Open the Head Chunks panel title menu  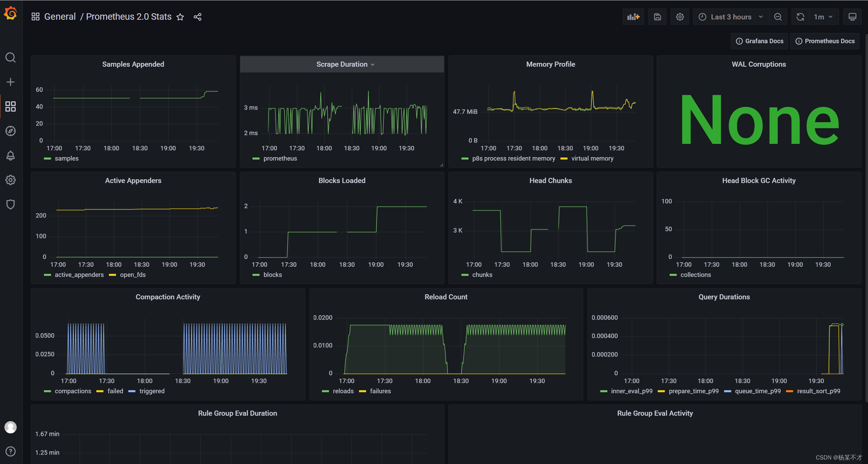point(551,181)
